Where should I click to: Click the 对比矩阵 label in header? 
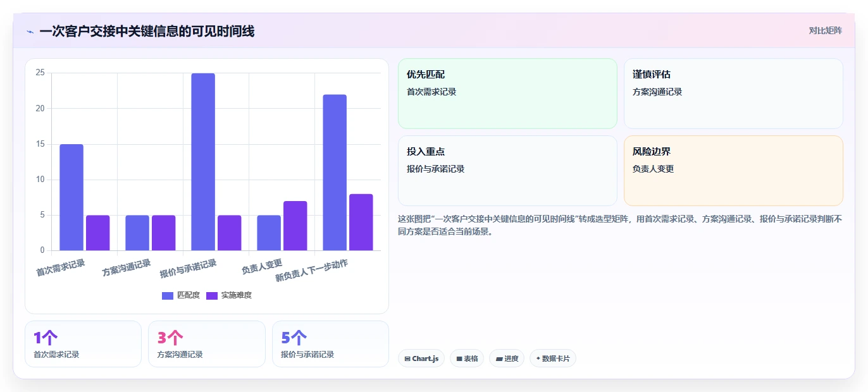(825, 30)
